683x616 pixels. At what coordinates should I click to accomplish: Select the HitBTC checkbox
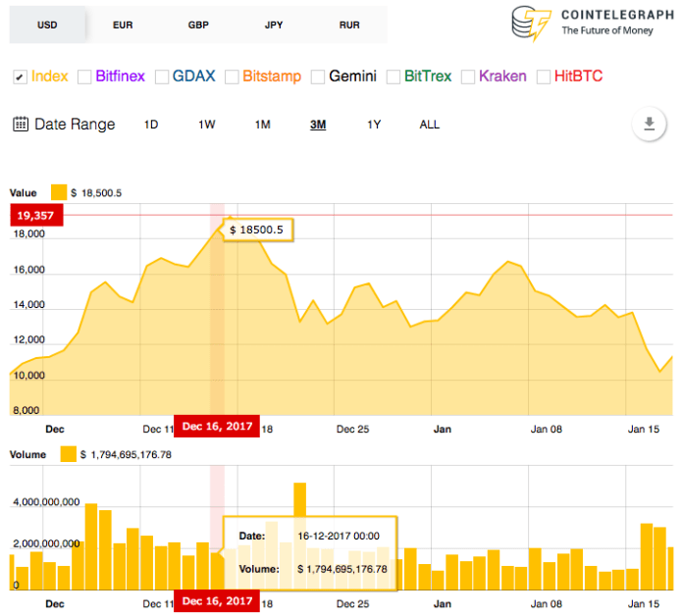click(544, 77)
